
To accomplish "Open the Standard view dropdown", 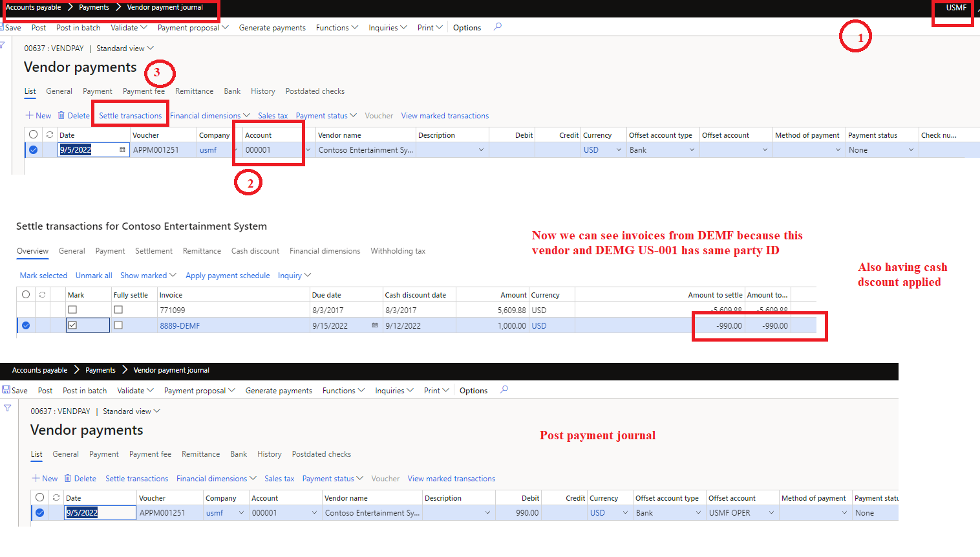I will pos(124,48).
